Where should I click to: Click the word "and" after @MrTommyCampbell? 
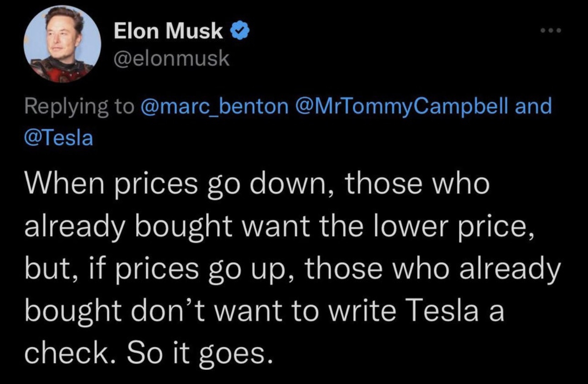[x=533, y=106]
